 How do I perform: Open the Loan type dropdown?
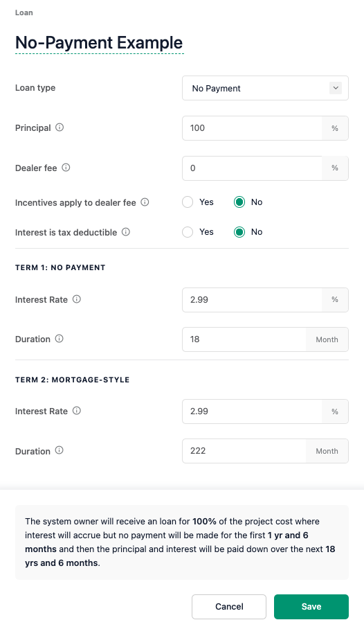coord(265,88)
